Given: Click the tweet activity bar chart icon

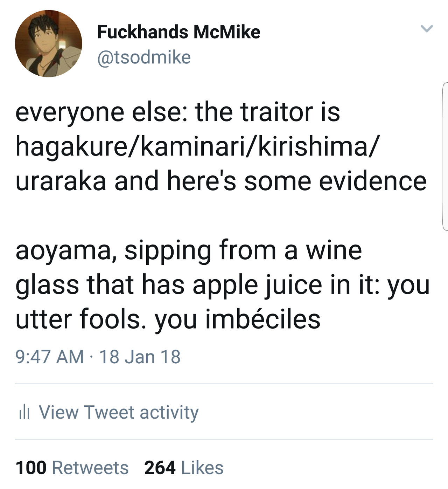Looking at the screenshot, I should click(x=24, y=412).
